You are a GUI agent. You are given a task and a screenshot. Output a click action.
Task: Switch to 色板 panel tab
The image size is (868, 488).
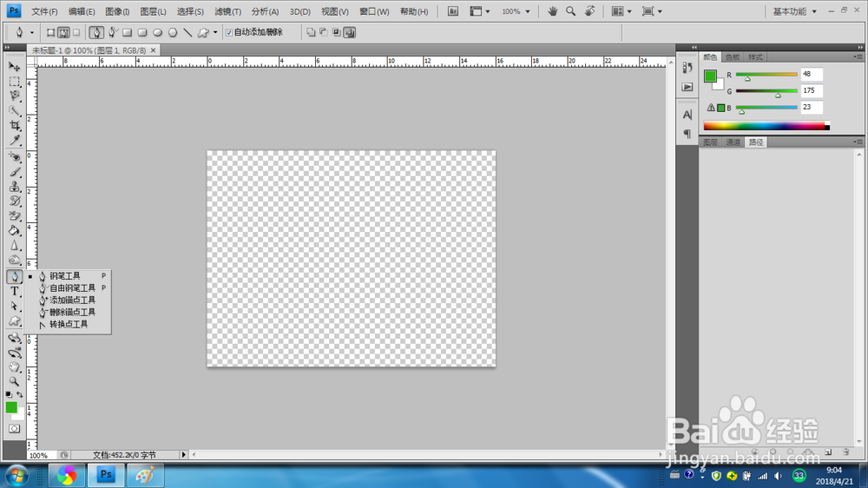click(733, 57)
